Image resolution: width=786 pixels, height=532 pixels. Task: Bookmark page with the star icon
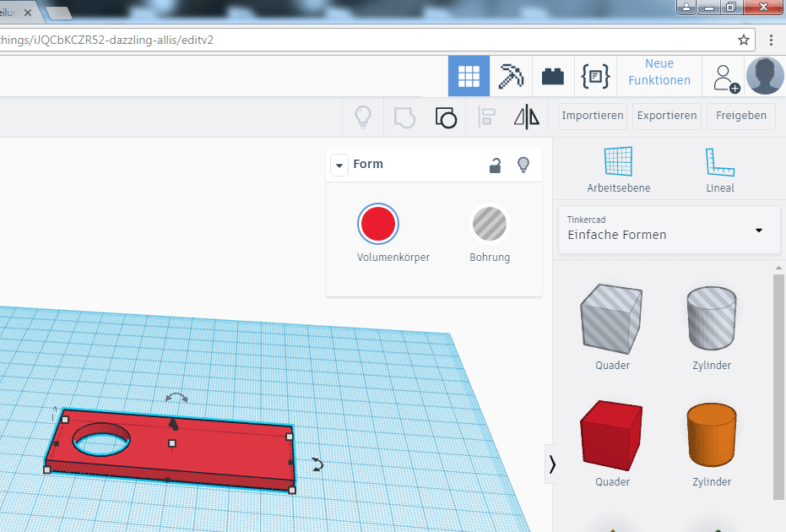coord(744,41)
